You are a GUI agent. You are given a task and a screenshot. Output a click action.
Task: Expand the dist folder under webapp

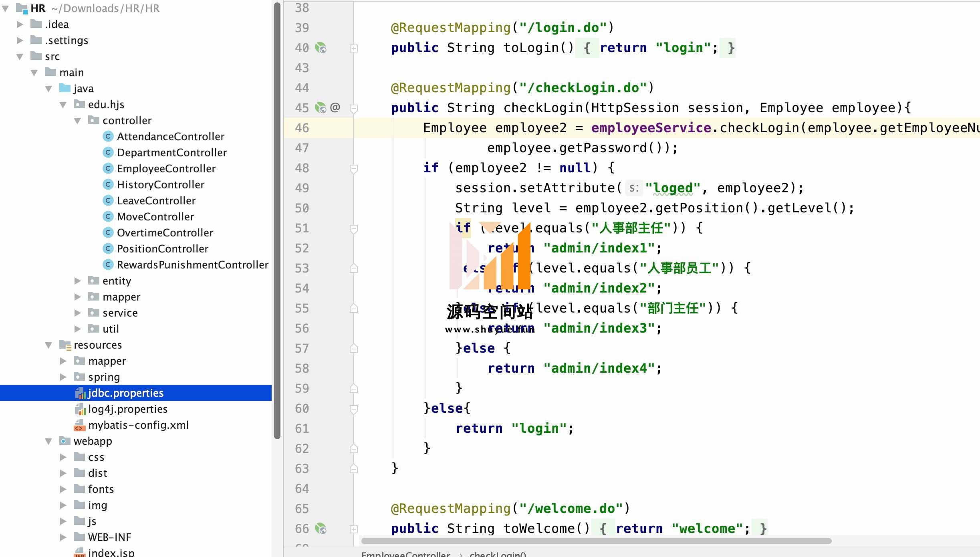click(63, 473)
